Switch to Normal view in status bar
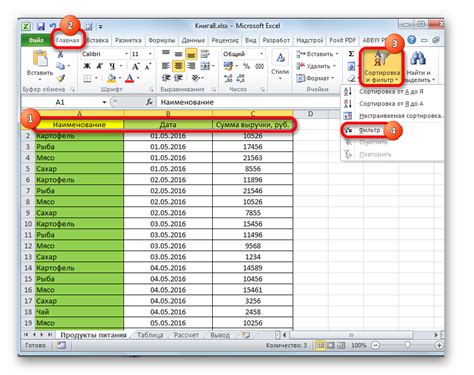 tap(320, 345)
